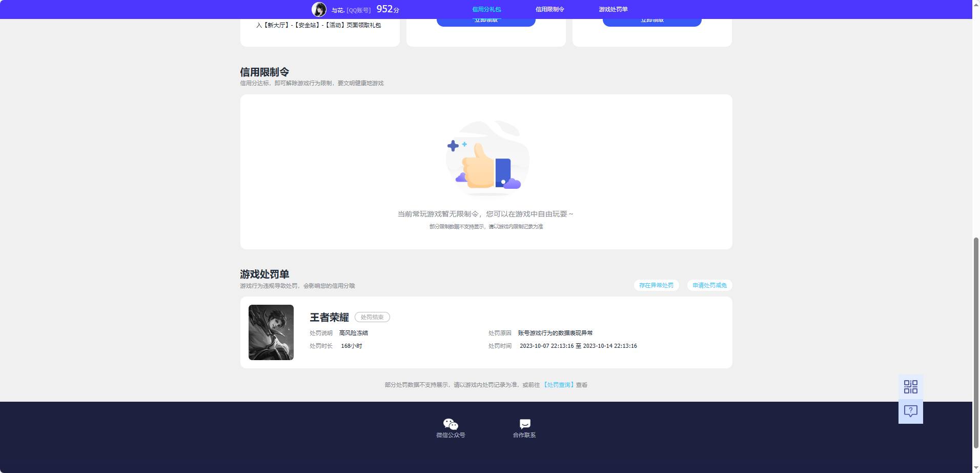Select 游戏处罚单 in the top navigation
980x473 pixels.
pyautogui.click(x=613, y=9)
